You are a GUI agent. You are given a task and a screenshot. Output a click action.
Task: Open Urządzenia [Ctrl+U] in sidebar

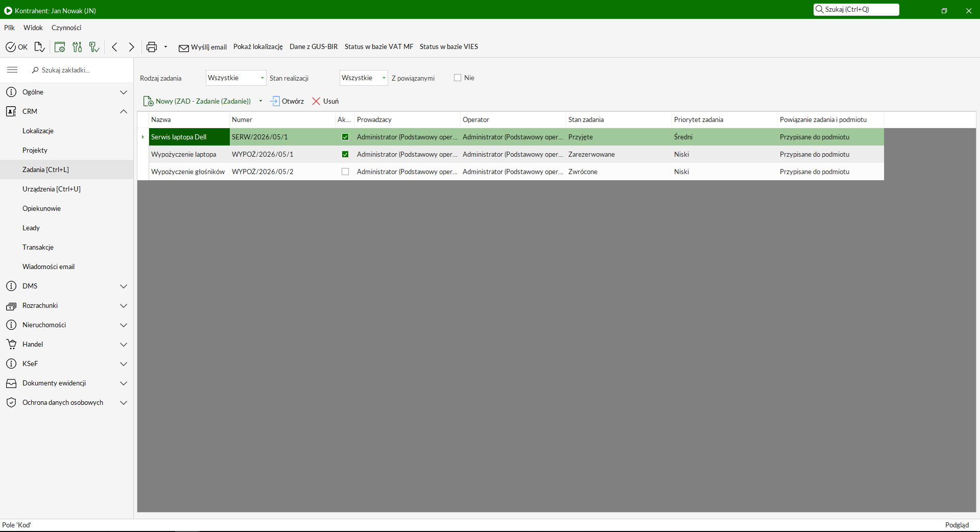(x=52, y=189)
